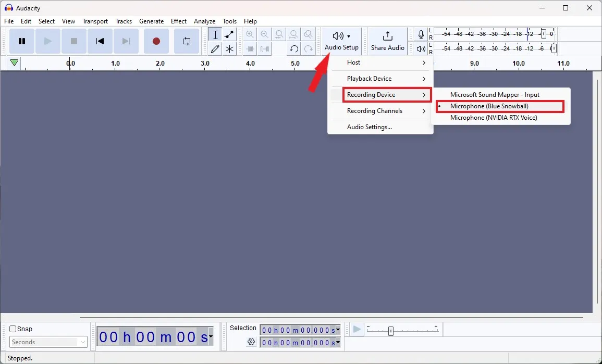
Task: Click the recording meter microphone icon
Action: [x=421, y=34]
